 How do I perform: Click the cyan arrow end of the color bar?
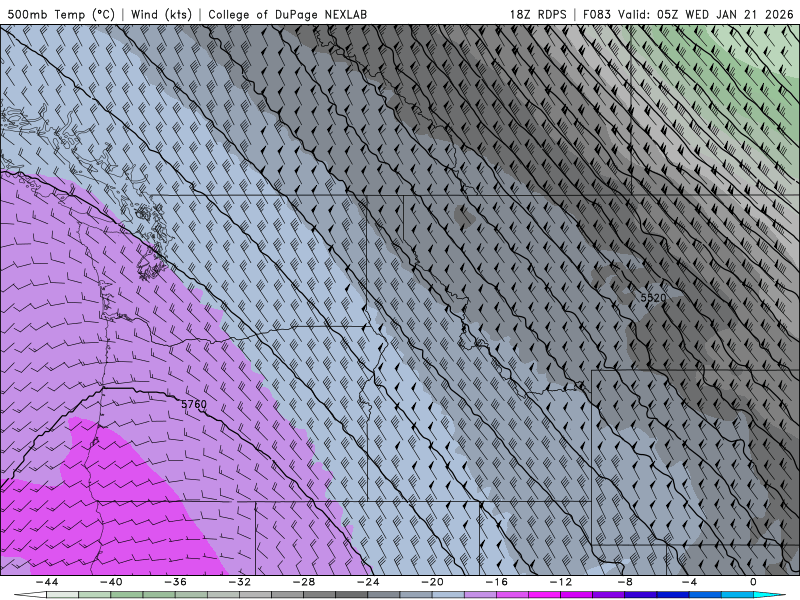point(769,595)
